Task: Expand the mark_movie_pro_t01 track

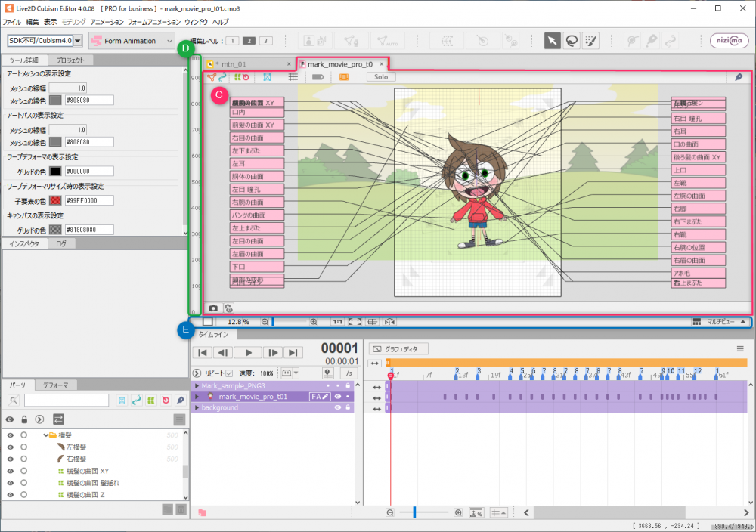Action: pyautogui.click(x=197, y=397)
